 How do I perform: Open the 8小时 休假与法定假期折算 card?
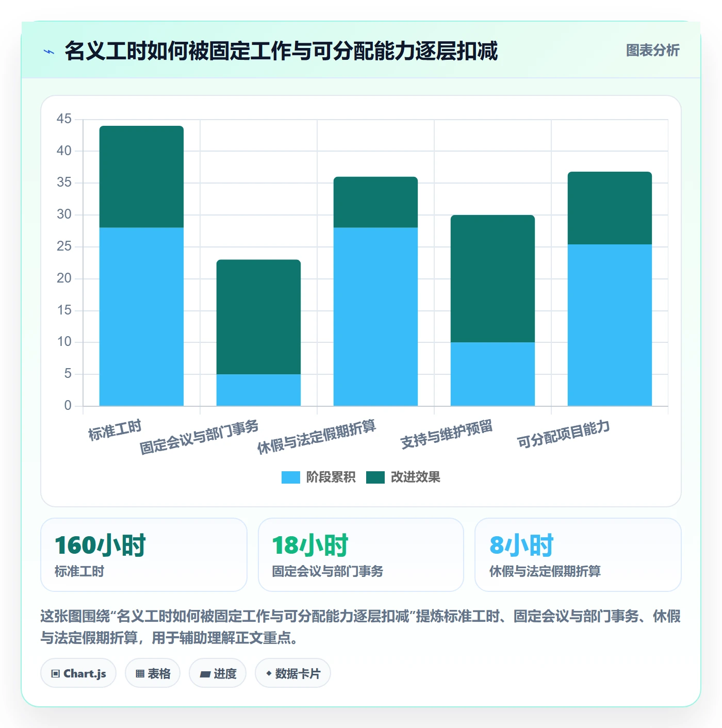[x=578, y=555]
